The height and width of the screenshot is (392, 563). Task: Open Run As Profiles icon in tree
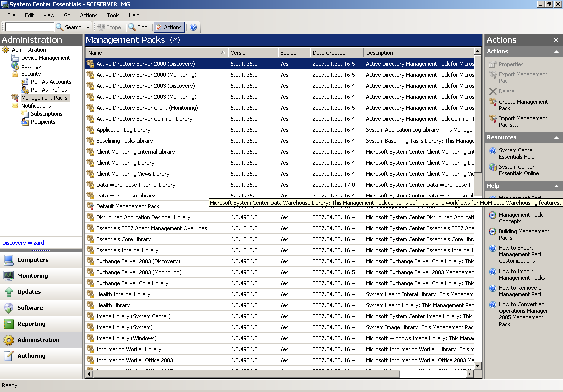click(25, 90)
